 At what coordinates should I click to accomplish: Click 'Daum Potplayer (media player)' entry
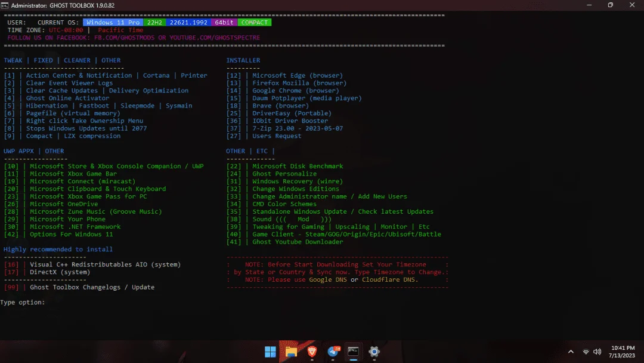pyautogui.click(x=294, y=98)
